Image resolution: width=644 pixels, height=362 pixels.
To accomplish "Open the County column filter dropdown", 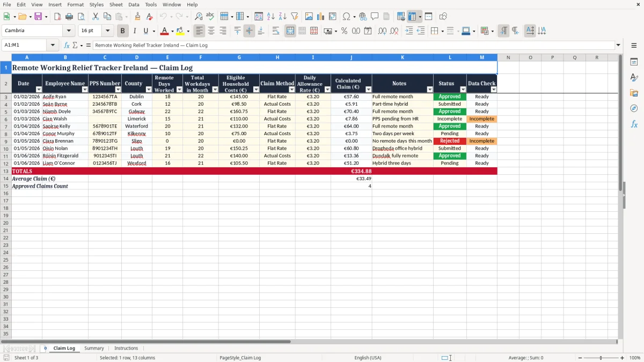I will coord(149,90).
